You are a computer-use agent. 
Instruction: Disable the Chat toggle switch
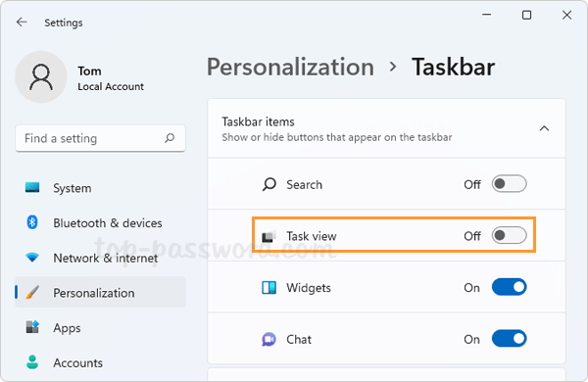coord(510,339)
